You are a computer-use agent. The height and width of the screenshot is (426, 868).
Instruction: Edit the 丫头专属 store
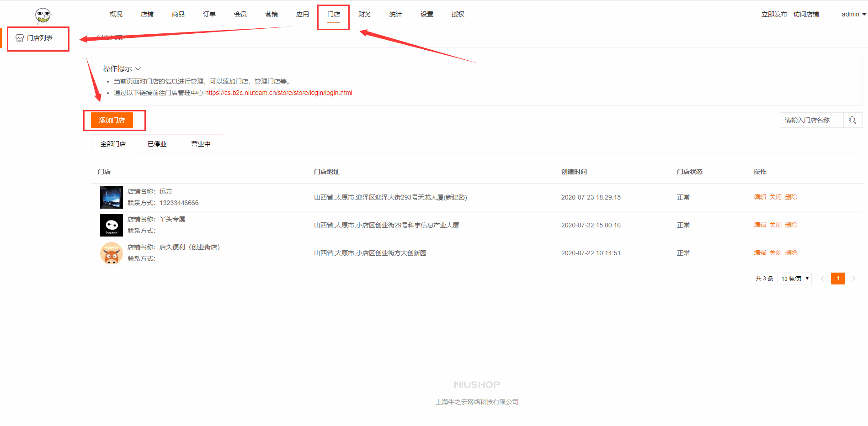(760, 225)
